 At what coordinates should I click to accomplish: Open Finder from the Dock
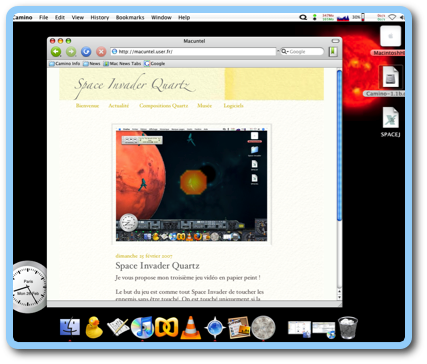[x=70, y=327]
